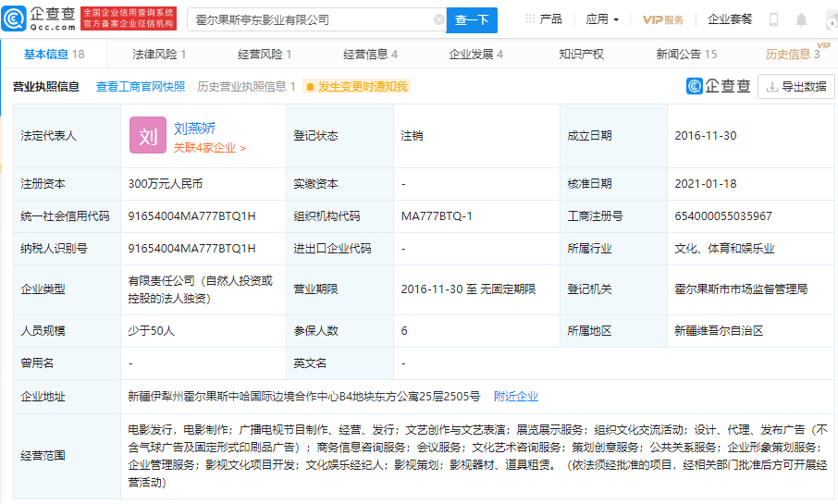This screenshot has height=504, width=838.
Task: Click the 企查查 watermark logo beside export
Action: (719, 86)
